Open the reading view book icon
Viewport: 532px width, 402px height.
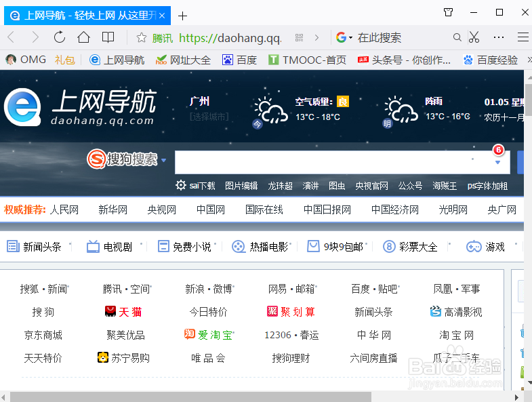[108, 37]
